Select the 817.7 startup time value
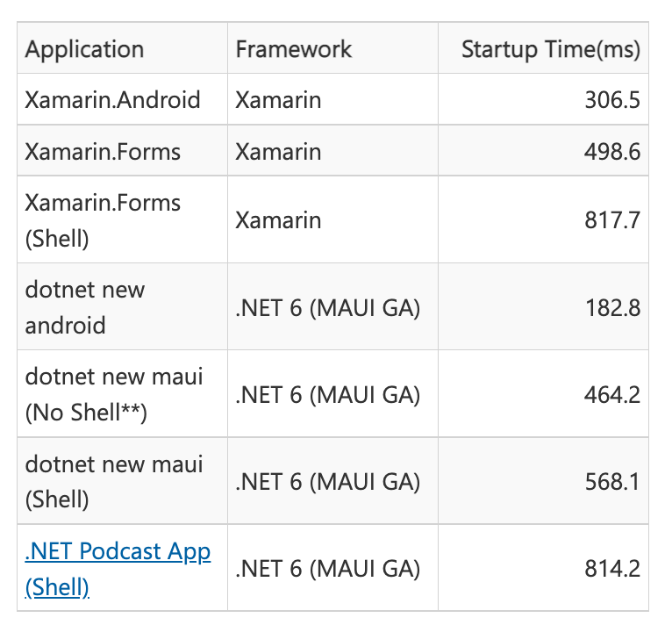The width and height of the screenshot is (672, 625). tap(612, 220)
